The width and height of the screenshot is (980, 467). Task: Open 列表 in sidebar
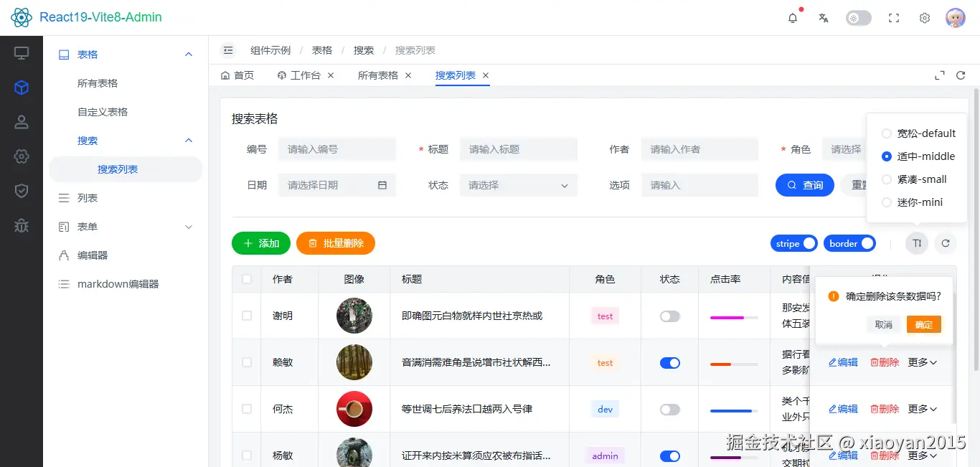(x=126, y=198)
